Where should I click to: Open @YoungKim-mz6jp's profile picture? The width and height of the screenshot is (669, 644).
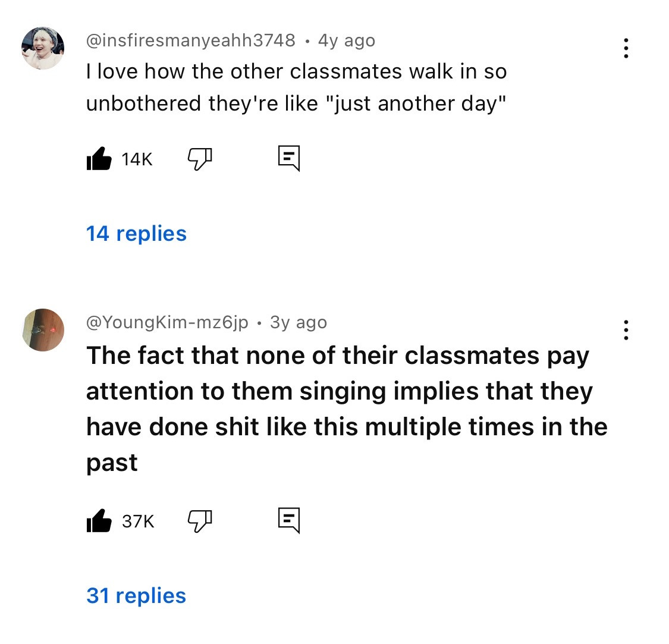(43, 330)
